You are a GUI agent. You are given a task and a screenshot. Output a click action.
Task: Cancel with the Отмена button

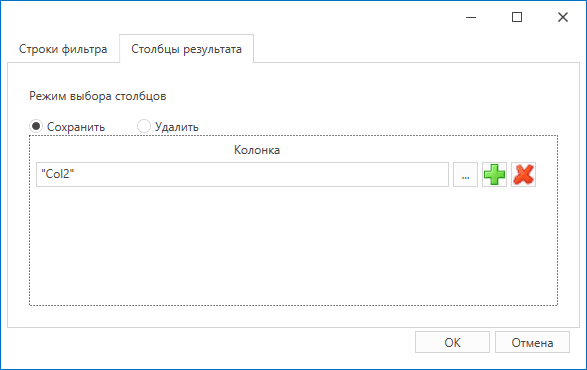532,342
